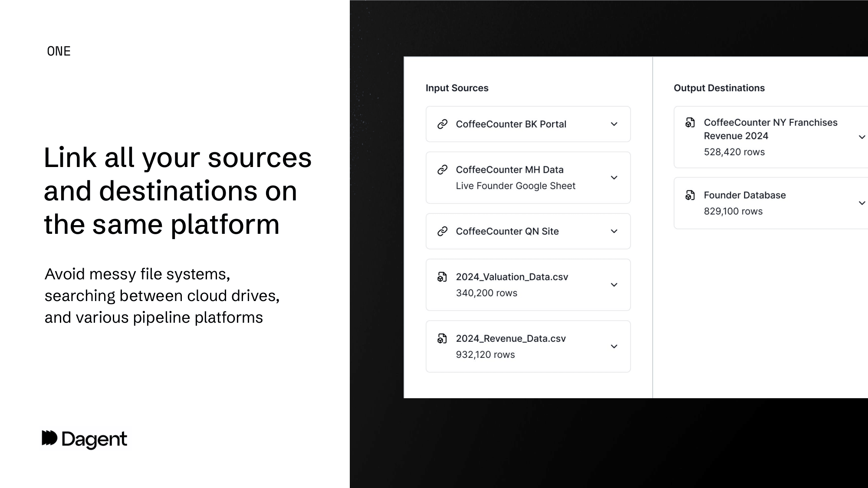Collapse the CoffeeCounter NY Franchises Revenue 2024 card
Viewport: 868px width, 488px height.
(x=861, y=137)
